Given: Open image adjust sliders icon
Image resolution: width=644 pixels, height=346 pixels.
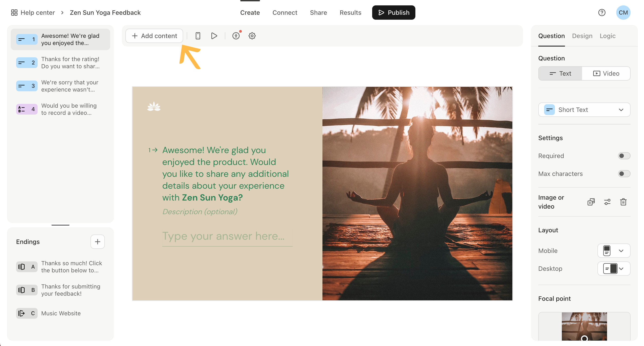Looking at the screenshot, I should tap(607, 202).
